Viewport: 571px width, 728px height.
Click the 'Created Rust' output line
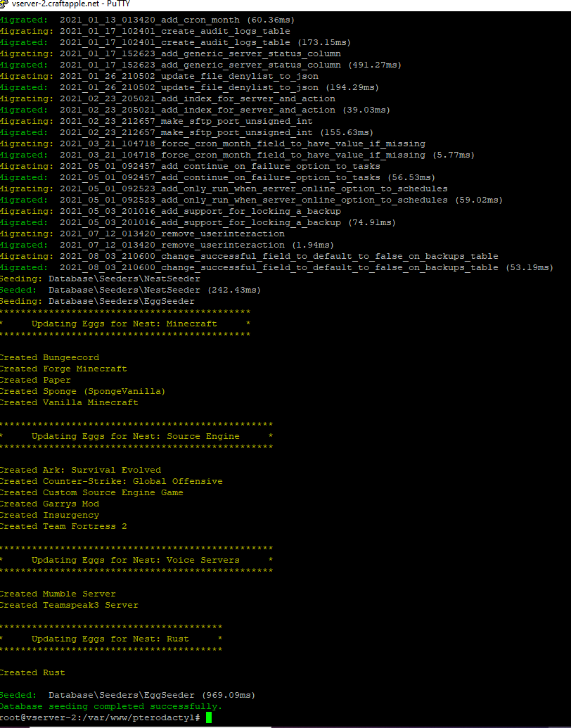32,672
